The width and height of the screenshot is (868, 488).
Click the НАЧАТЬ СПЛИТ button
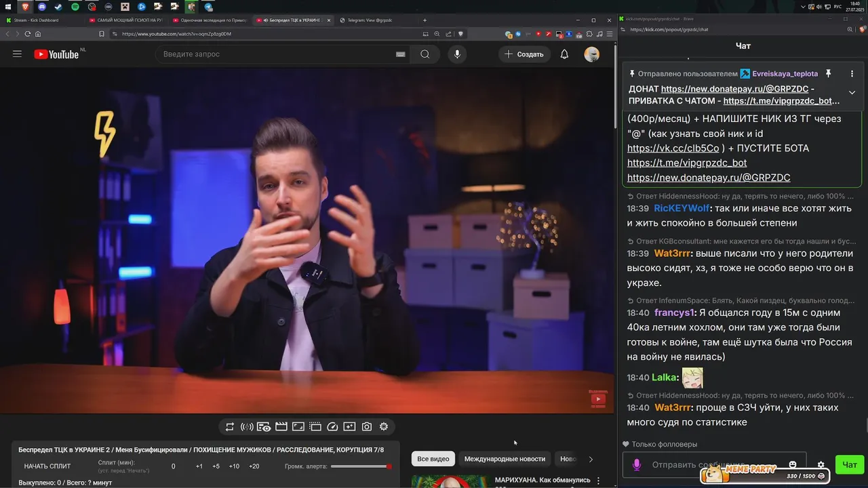coord(47,466)
